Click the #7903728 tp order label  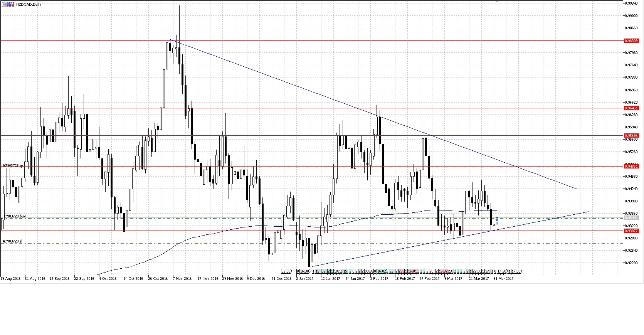click(x=13, y=165)
